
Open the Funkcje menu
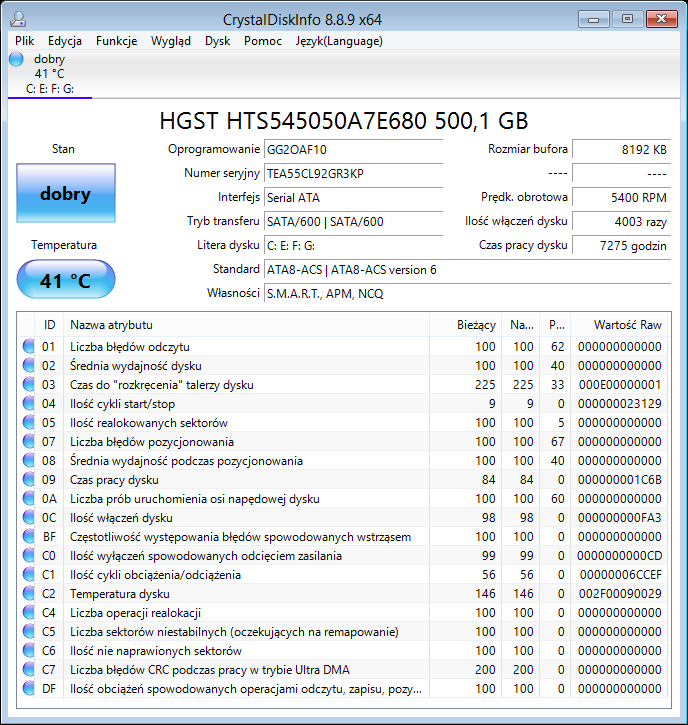point(117,41)
